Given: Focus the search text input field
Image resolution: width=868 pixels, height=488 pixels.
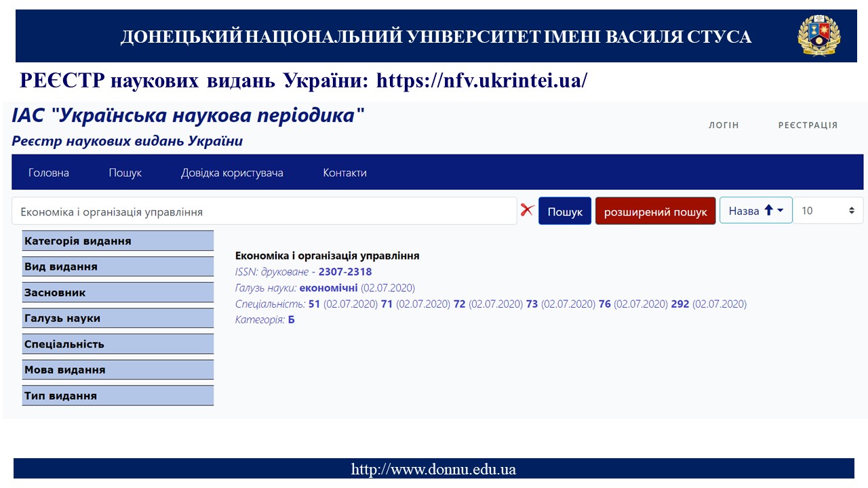Looking at the screenshot, I should 264,211.
